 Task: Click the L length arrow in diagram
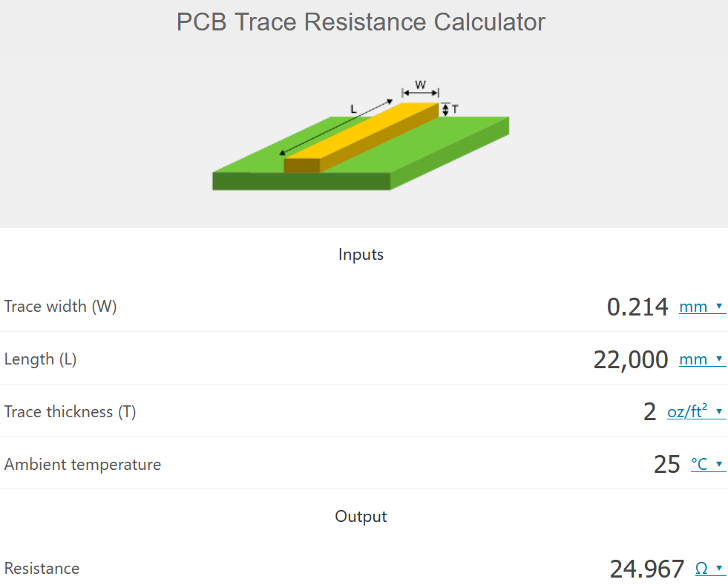point(335,127)
